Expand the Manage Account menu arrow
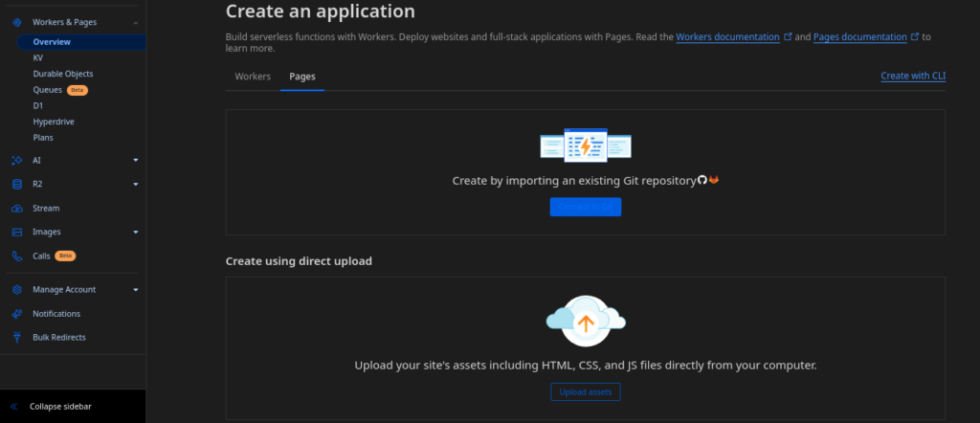 [x=136, y=290]
